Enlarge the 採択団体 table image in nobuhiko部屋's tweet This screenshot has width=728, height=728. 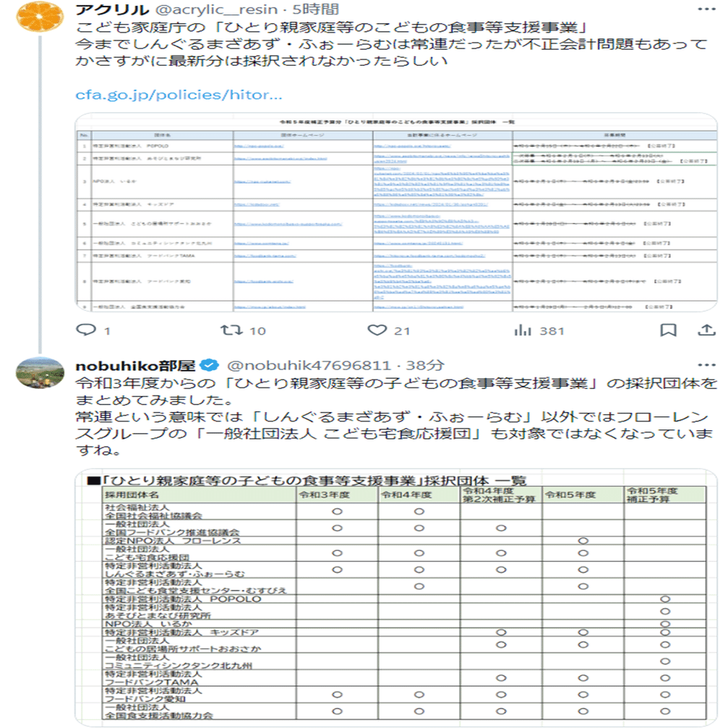pos(396,598)
